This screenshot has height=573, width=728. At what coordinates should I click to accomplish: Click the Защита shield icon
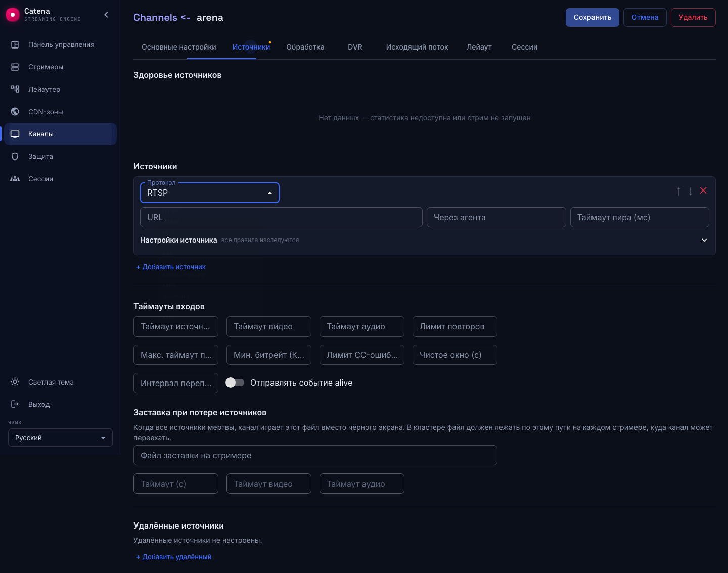pos(15,156)
